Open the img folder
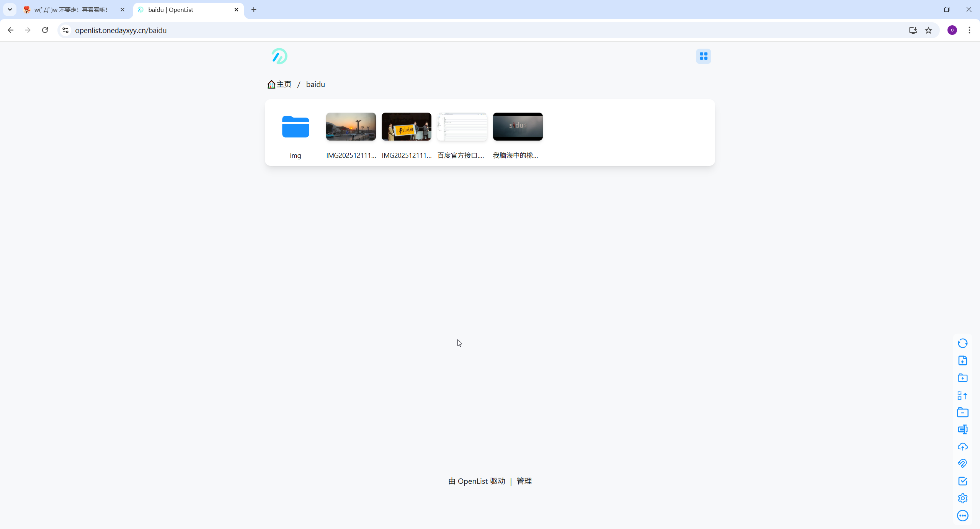Image resolution: width=980 pixels, height=529 pixels. (296, 127)
